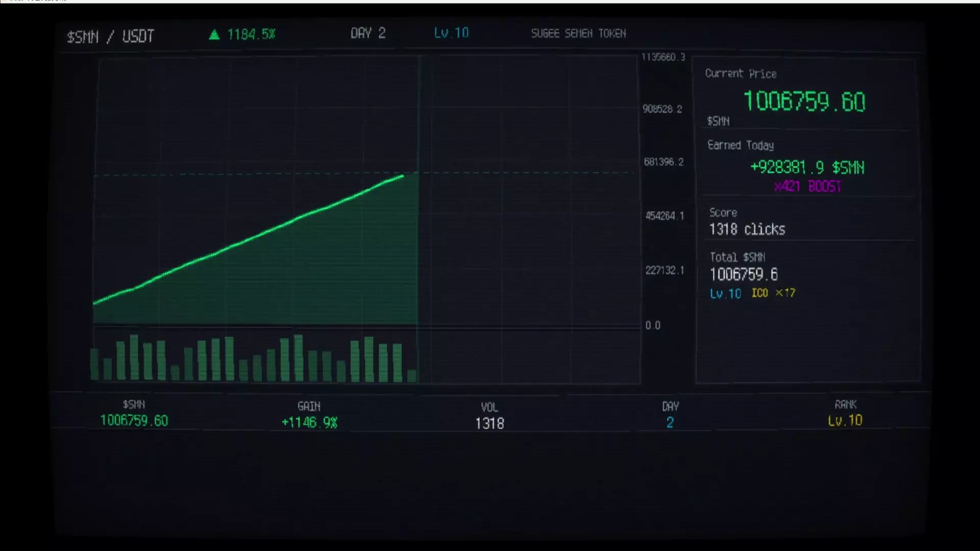Click the SUGEE SEMEN TOKEN title

pyautogui.click(x=578, y=34)
